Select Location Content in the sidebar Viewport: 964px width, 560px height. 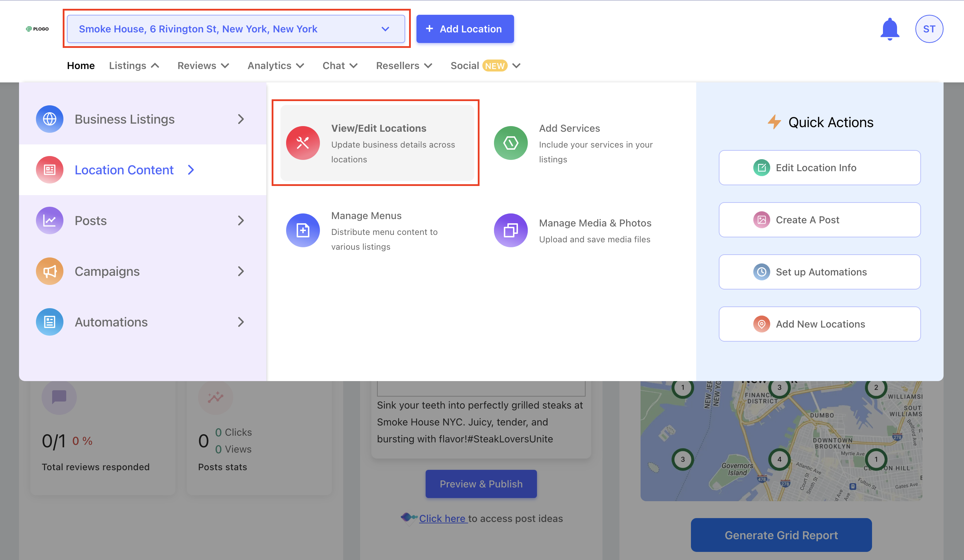click(143, 169)
